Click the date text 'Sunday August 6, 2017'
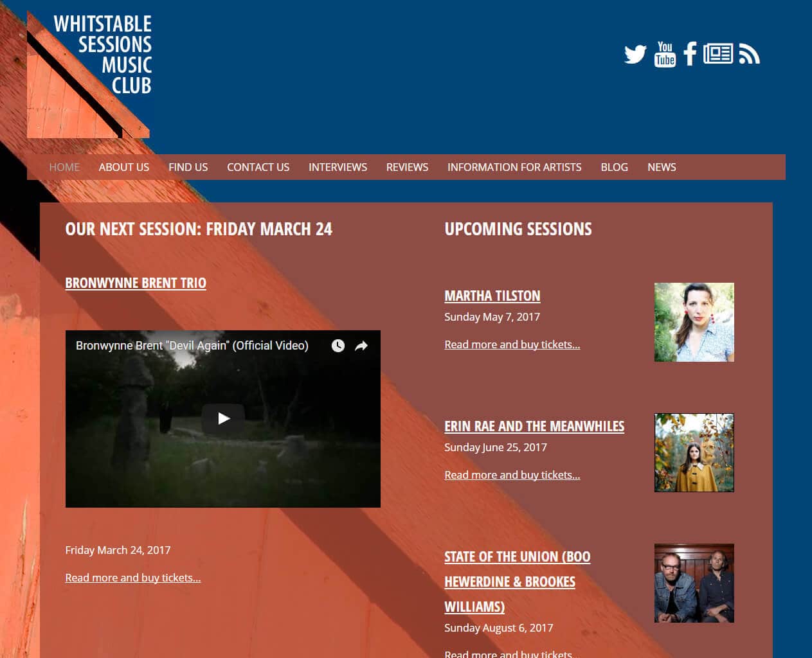812x658 pixels. click(499, 628)
